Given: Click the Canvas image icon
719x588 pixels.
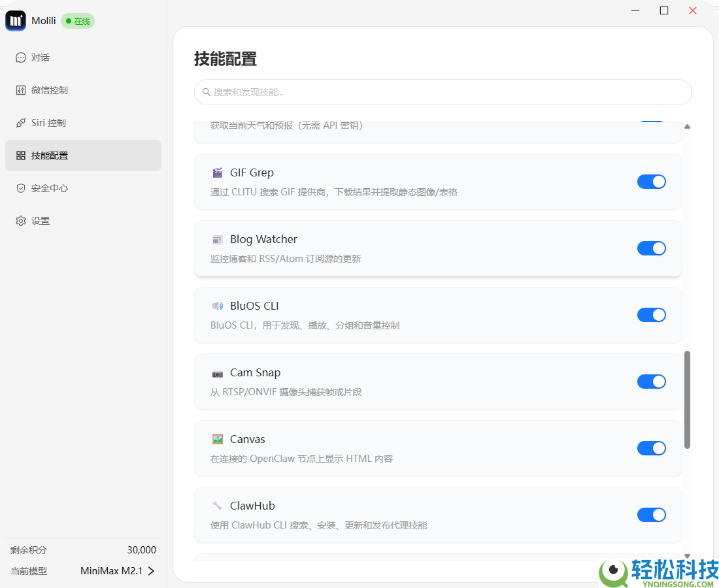Looking at the screenshot, I should pyautogui.click(x=217, y=438).
